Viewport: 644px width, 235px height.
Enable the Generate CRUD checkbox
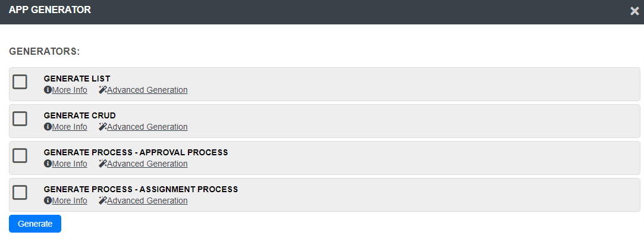[20, 119]
